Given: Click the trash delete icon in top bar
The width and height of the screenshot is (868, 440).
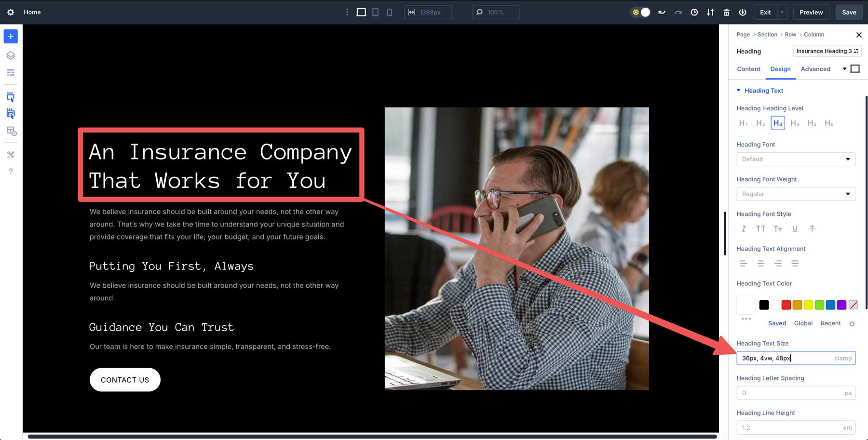Looking at the screenshot, I should click(726, 12).
